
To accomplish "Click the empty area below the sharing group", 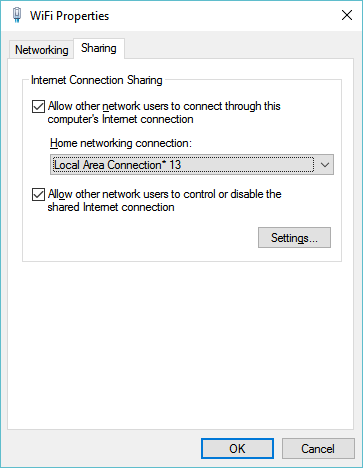I will (x=180, y=343).
